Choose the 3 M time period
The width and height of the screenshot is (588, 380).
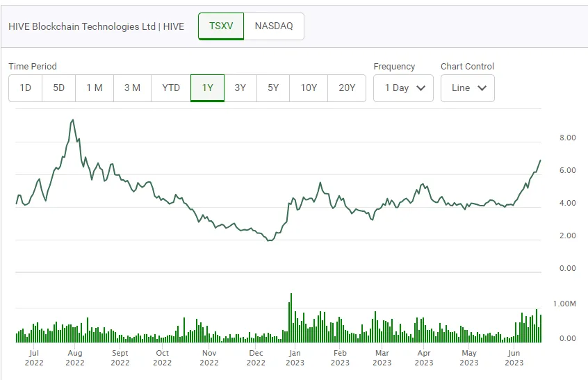tap(132, 88)
